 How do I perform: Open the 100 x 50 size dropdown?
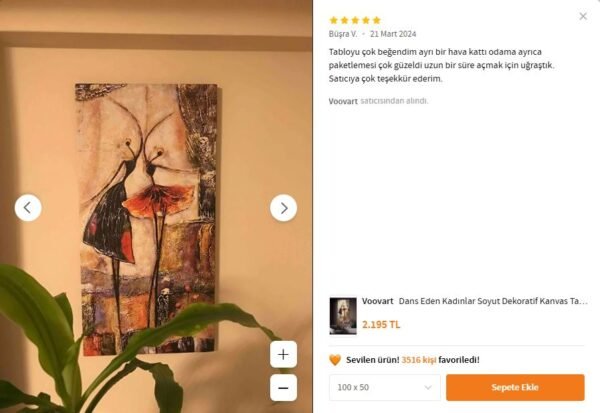pyautogui.click(x=385, y=387)
